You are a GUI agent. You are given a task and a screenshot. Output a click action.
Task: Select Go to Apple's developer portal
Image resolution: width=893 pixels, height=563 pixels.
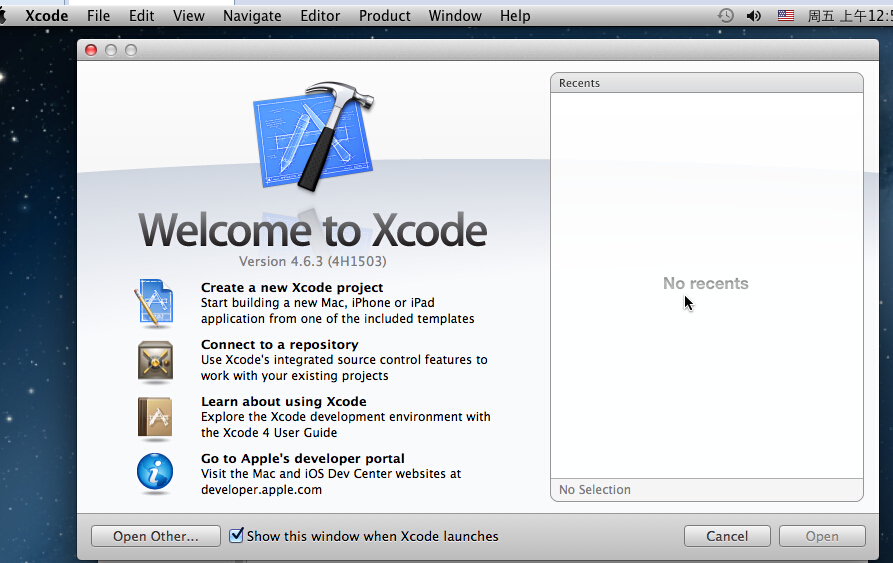pyautogui.click(x=302, y=458)
